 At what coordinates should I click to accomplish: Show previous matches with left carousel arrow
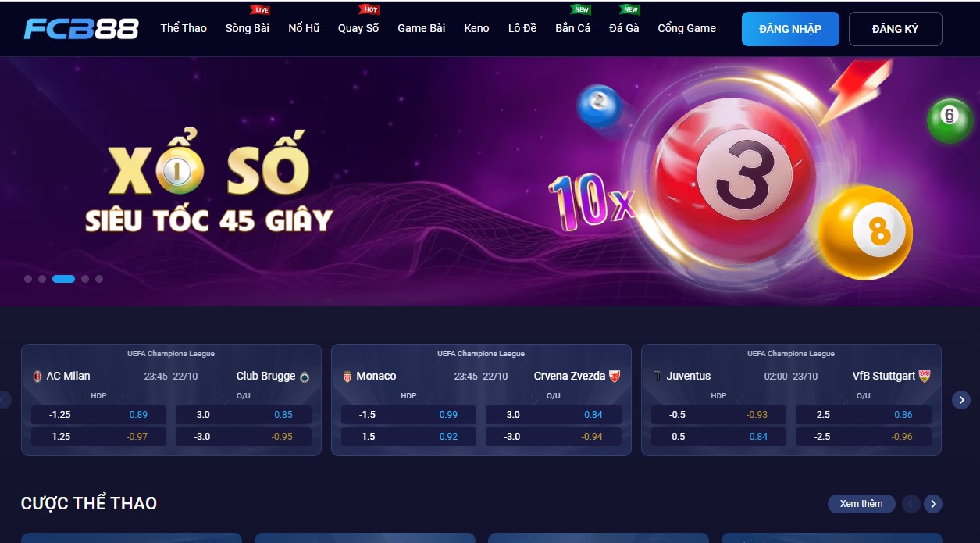click(x=3, y=400)
